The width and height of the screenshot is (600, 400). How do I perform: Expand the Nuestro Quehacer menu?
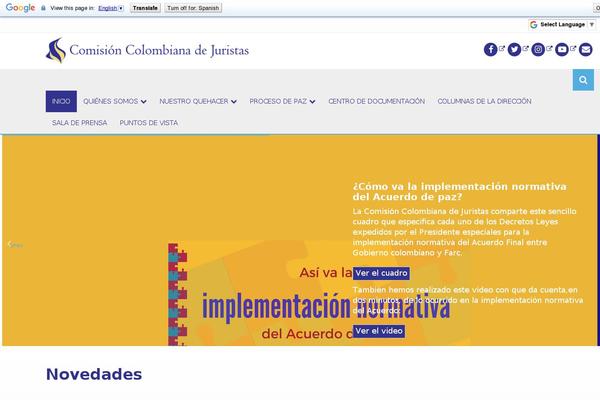tap(198, 101)
